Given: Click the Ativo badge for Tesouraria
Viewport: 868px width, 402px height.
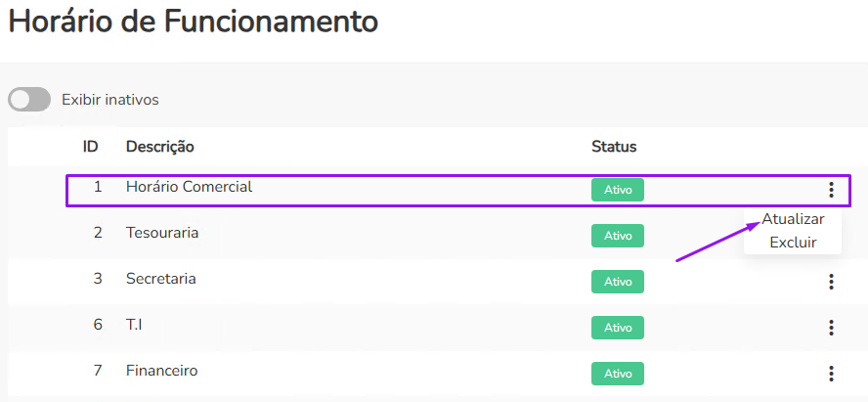Looking at the screenshot, I should tap(618, 236).
